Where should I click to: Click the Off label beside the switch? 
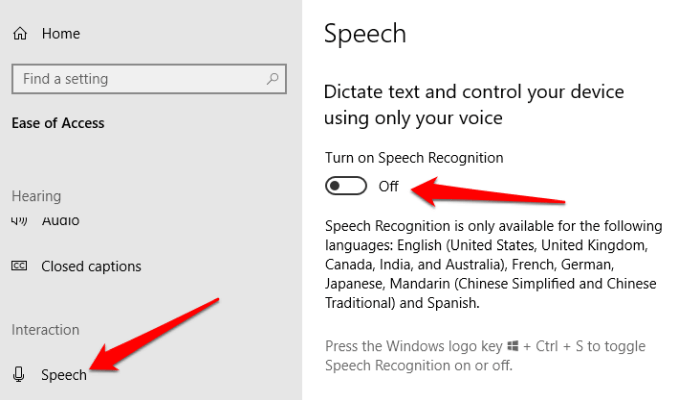388,186
